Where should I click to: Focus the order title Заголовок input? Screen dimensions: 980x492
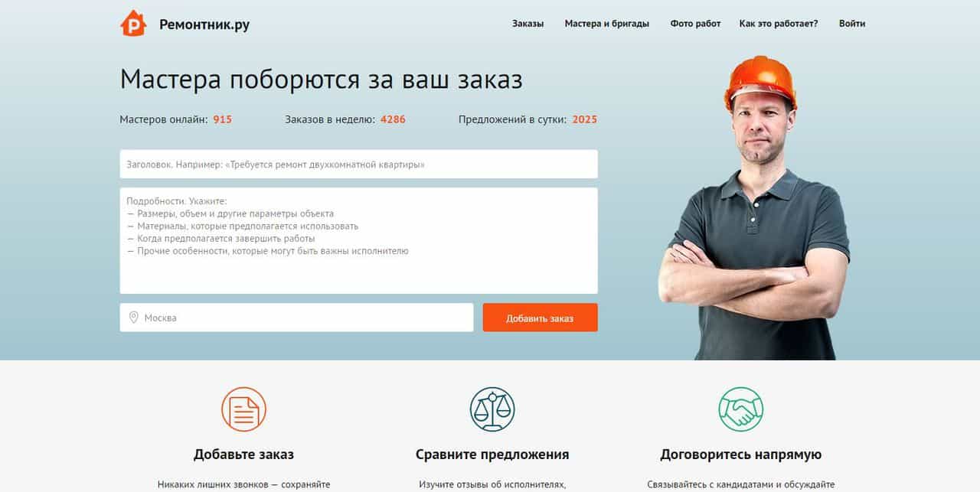358,165
